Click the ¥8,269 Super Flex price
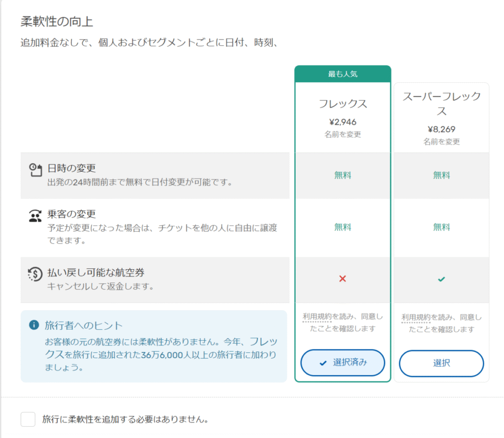 point(441,129)
